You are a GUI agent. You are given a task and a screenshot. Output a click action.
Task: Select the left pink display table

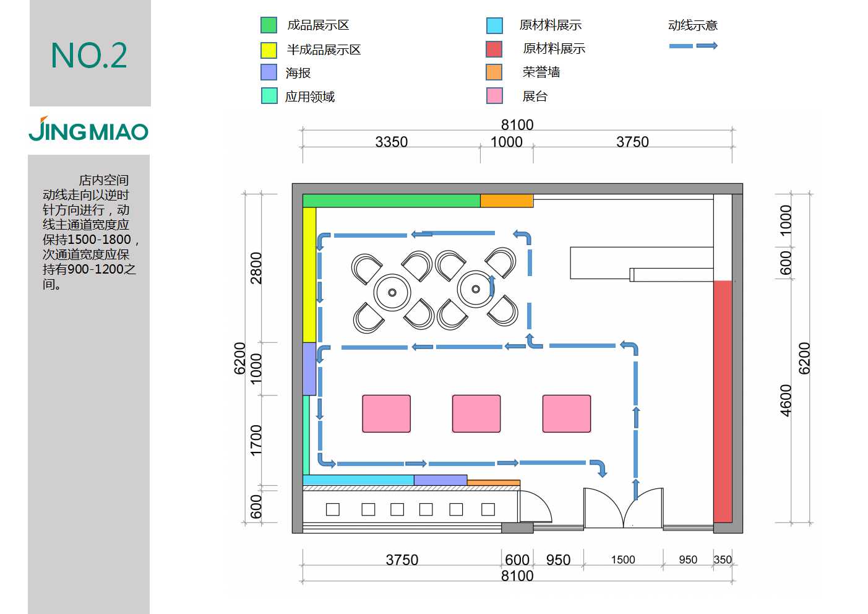point(386,413)
